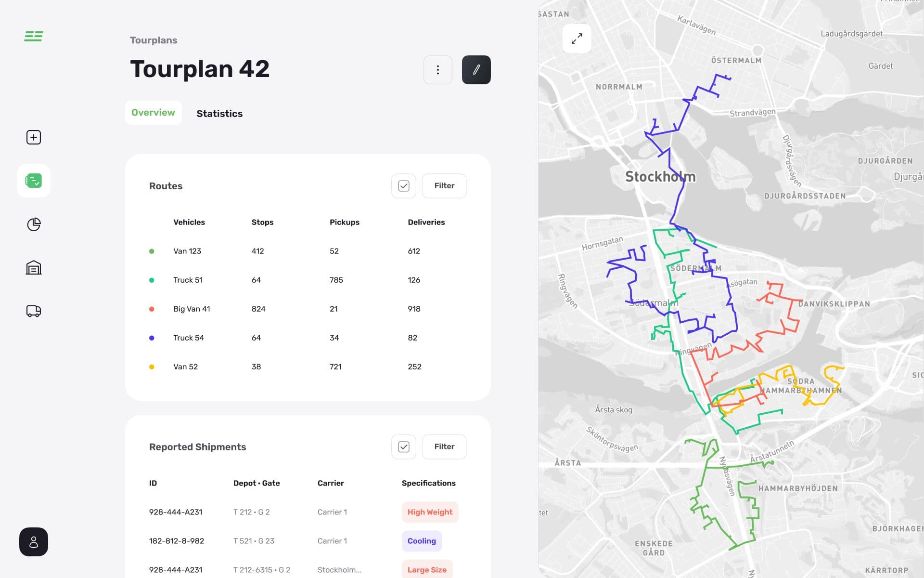
Task: Toggle the Reported Shipments select-all checkbox
Action: click(403, 447)
